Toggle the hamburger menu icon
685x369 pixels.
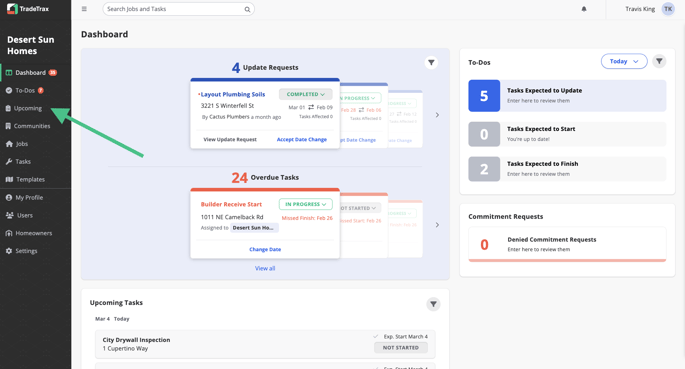tap(84, 9)
